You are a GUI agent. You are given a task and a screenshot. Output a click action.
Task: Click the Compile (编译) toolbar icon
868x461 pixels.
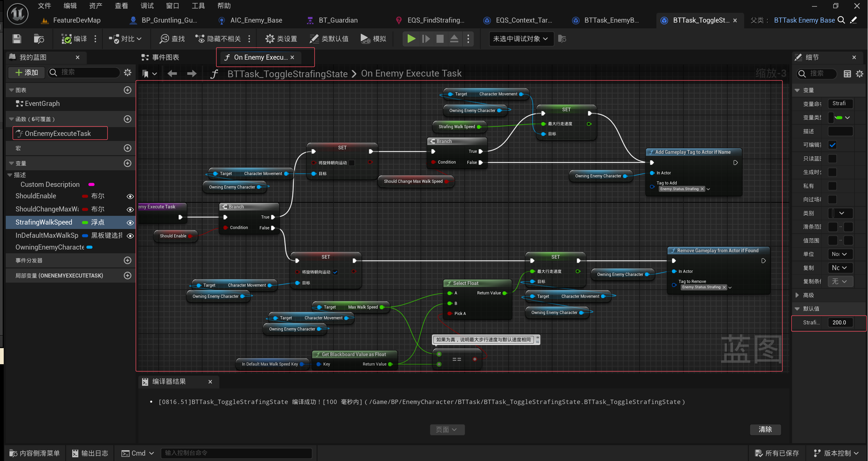pyautogui.click(x=67, y=39)
